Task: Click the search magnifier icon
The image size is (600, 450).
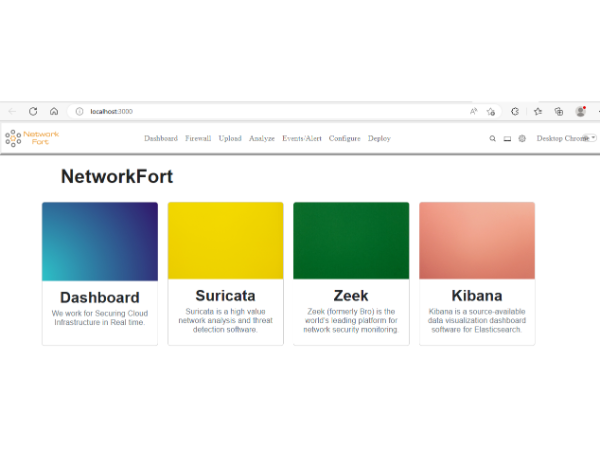Action: (492, 139)
